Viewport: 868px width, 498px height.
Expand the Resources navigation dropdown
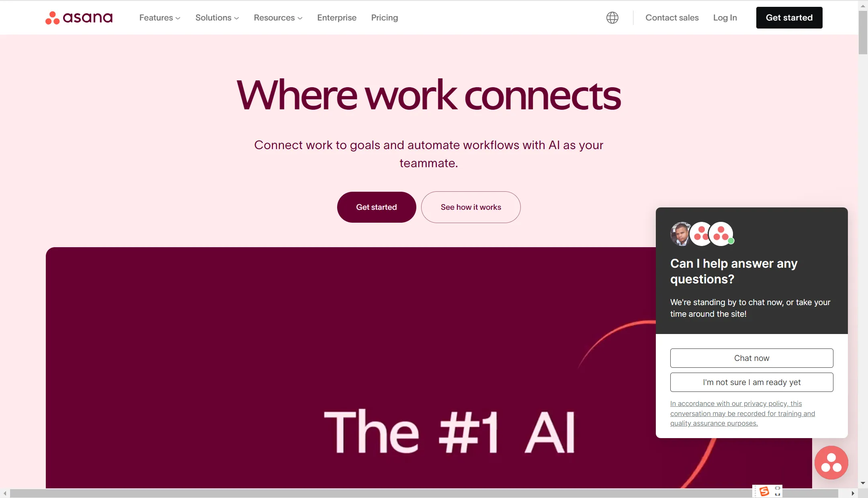coord(278,17)
